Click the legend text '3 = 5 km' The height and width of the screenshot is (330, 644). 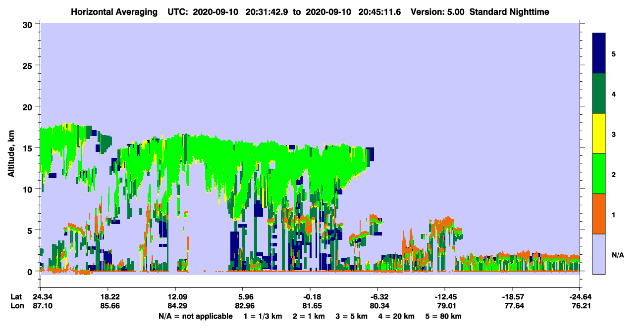[x=351, y=316]
